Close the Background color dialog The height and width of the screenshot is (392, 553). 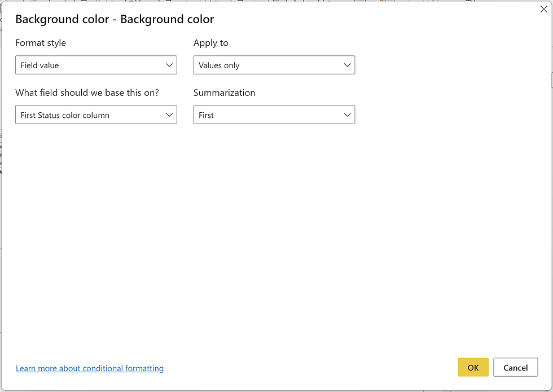(543, 10)
